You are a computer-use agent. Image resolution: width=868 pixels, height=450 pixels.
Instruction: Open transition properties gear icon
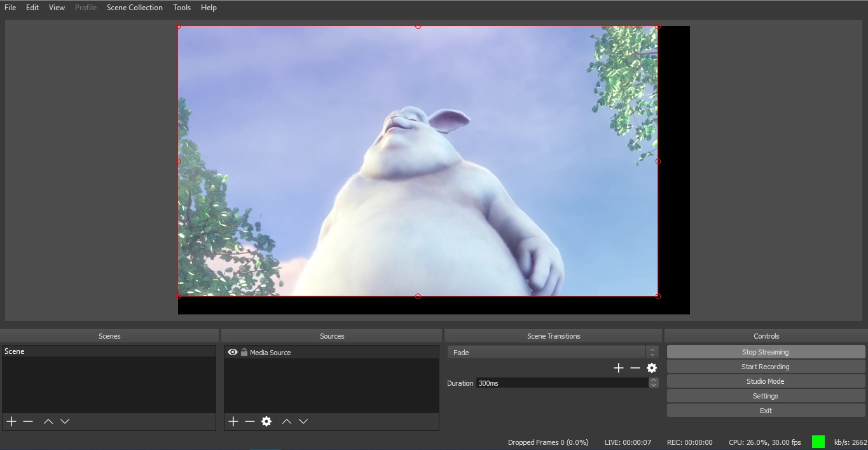click(x=652, y=368)
